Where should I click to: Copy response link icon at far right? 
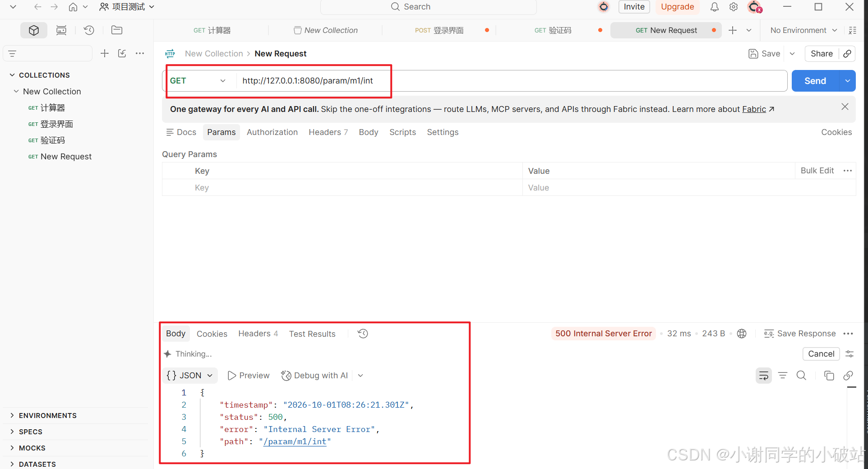848,376
